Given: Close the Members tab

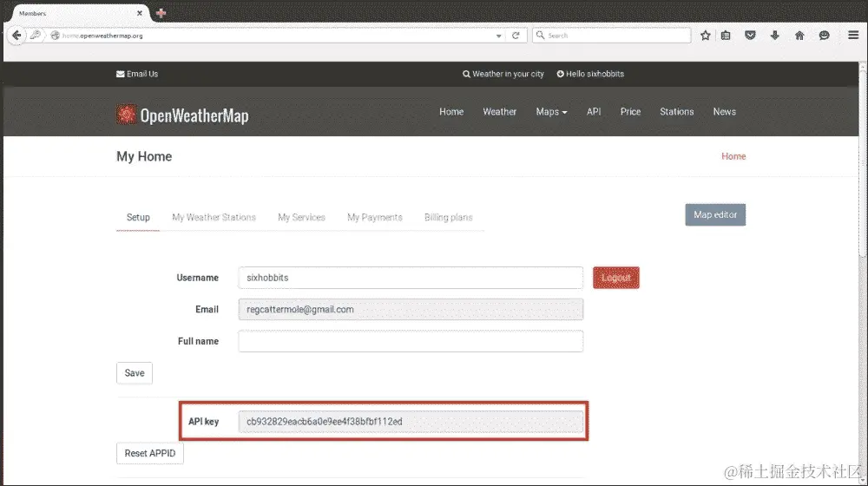Looking at the screenshot, I should click(x=140, y=13).
